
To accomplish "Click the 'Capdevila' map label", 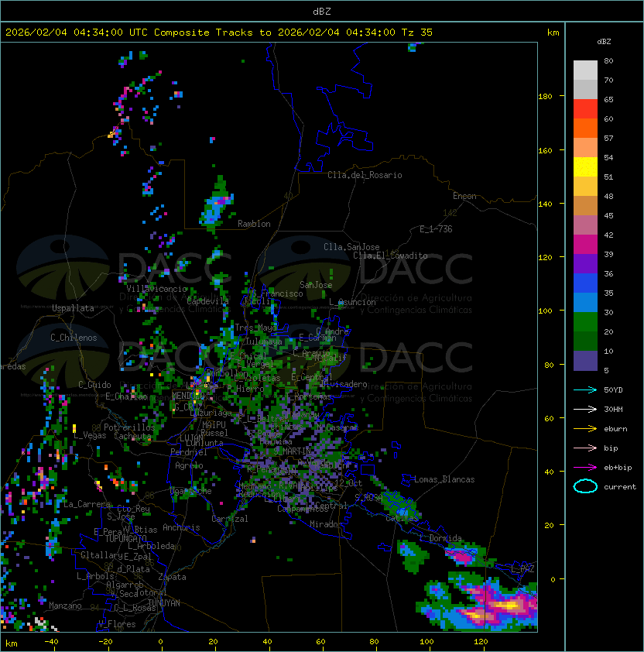I will 208,301.
